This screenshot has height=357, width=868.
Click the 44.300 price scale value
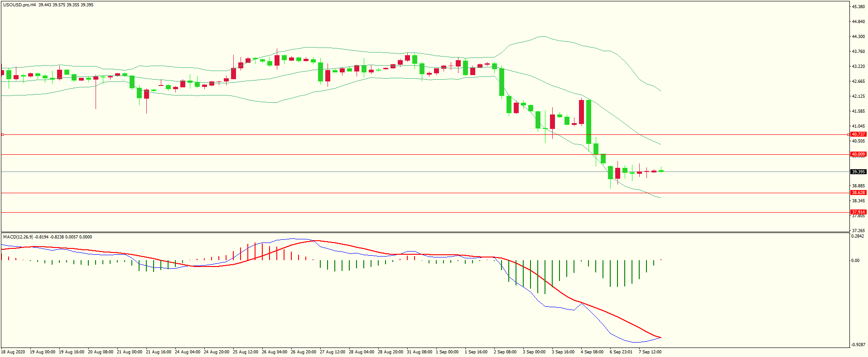[858, 37]
